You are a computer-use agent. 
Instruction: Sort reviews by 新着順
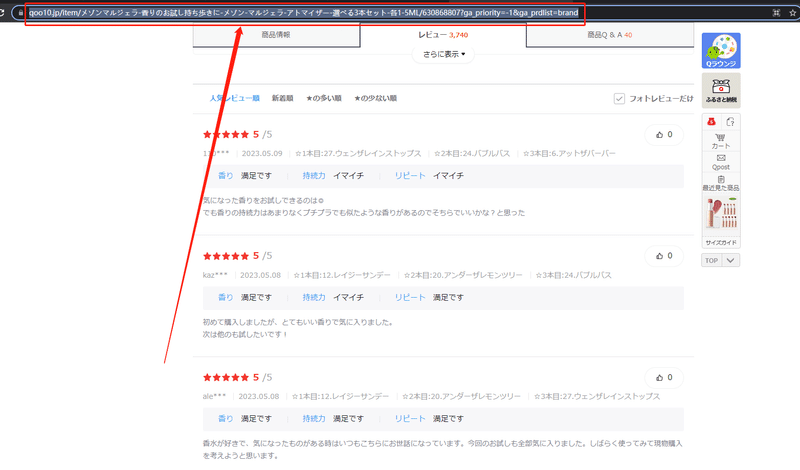[282, 98]
